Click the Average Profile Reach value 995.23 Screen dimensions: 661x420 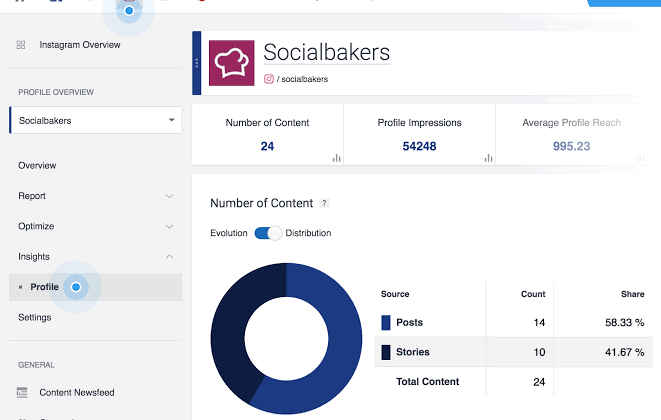pos(572,146)
